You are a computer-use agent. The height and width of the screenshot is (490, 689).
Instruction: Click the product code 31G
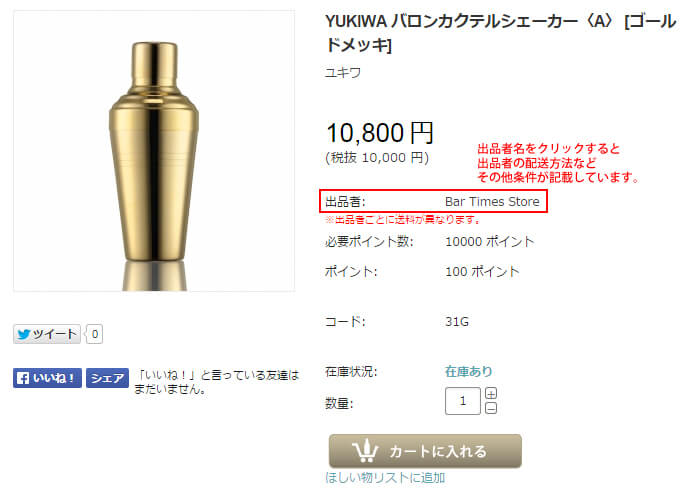457,322
